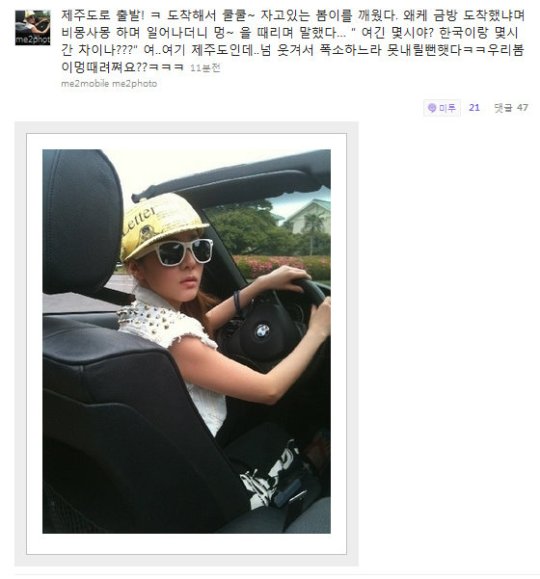Image resolution: width=540 pixels, height=579 pixels.
Task: Click the post text starting 제주도로 출발
Action: click(293, 41)
